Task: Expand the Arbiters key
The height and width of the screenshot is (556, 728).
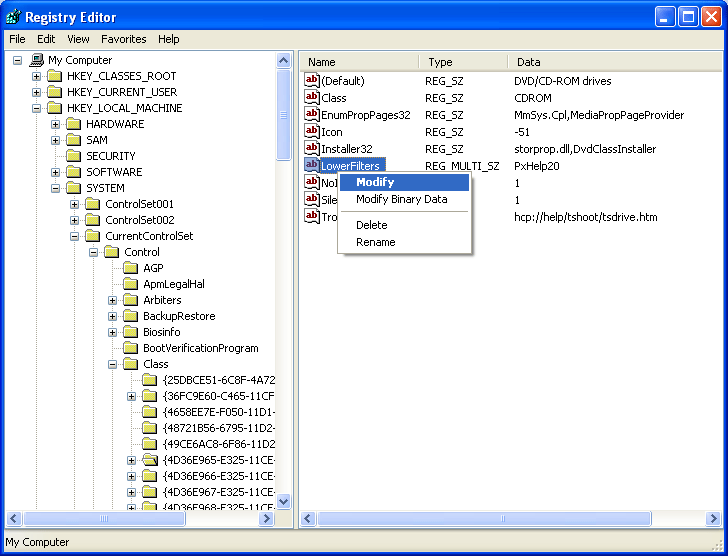Action: [113, 300]
